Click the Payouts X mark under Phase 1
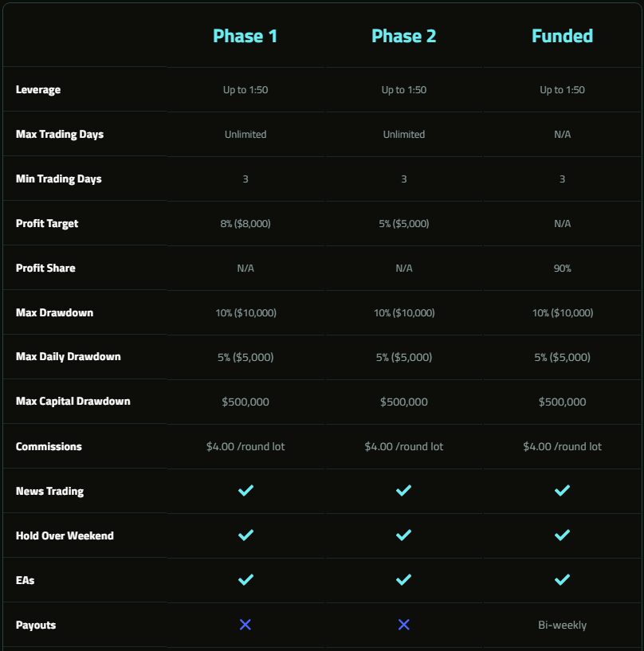 pos(245,625)
